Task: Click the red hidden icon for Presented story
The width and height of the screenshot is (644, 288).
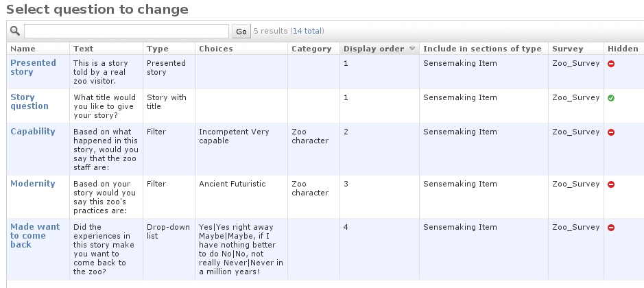Action: point(611,64)
